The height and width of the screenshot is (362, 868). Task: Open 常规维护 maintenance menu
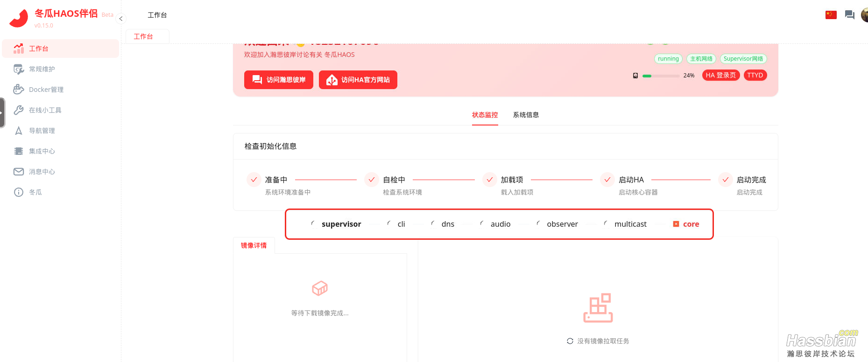tap(61, 69)
